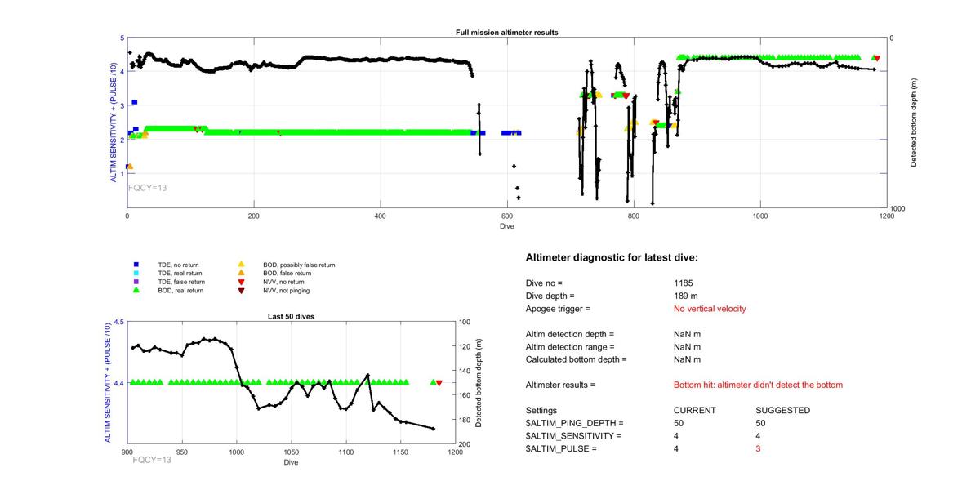This screenshot has height=499, width=980.
Task: Click 'FQCY=13' below the Last 50 dives plot
Action: (x=152, y=460)
